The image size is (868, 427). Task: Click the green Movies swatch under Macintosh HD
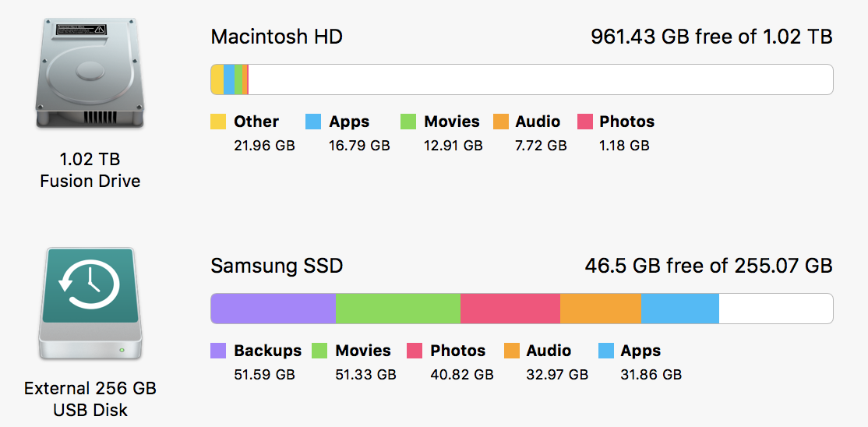click(408, 122)
